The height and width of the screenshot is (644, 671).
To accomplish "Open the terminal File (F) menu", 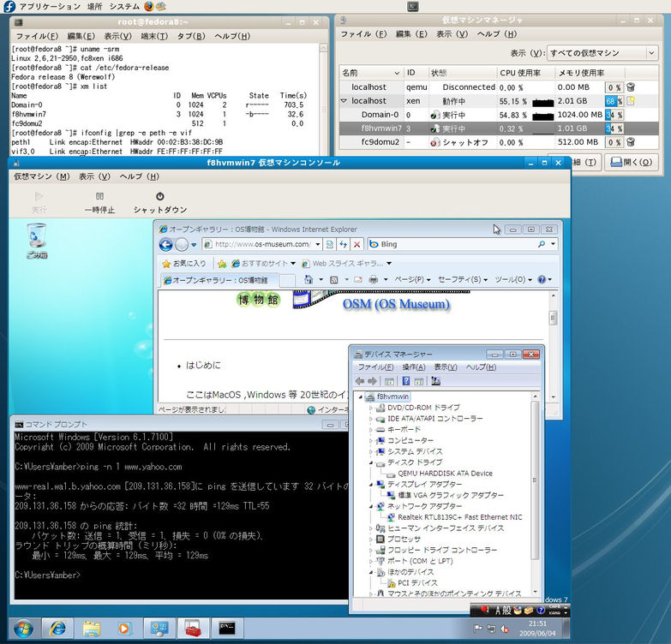I will click(37, 36).
